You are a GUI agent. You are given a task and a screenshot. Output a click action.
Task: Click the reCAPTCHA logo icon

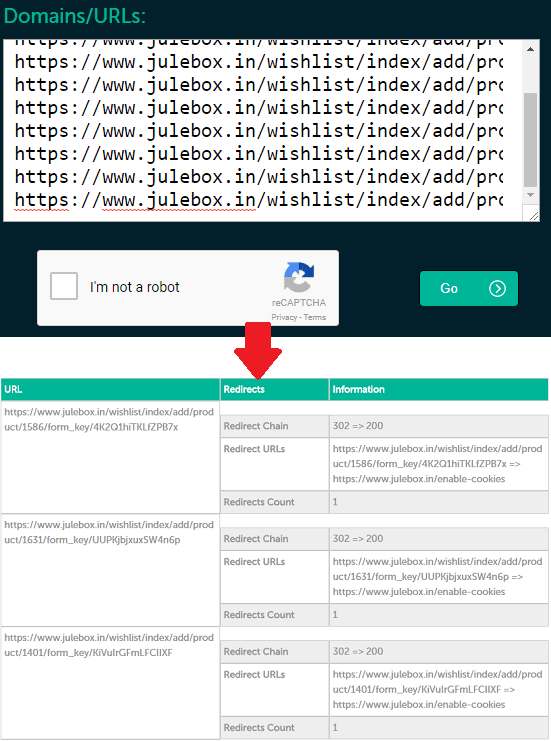pyautogui.click(x=299, y=277)
